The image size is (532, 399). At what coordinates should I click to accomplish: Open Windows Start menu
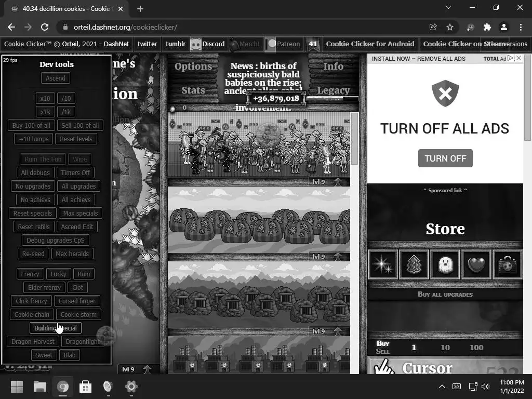pos(17,387)
